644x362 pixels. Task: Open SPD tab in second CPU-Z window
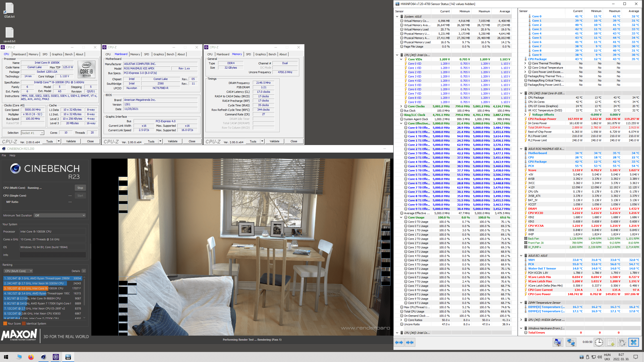click(x=147, y=54)
